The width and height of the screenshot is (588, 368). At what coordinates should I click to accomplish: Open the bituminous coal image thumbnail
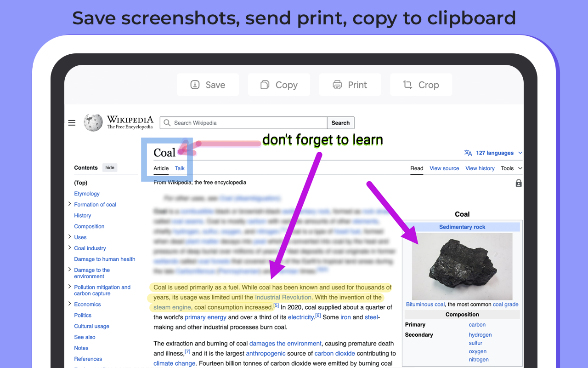[x=462, y=266]
